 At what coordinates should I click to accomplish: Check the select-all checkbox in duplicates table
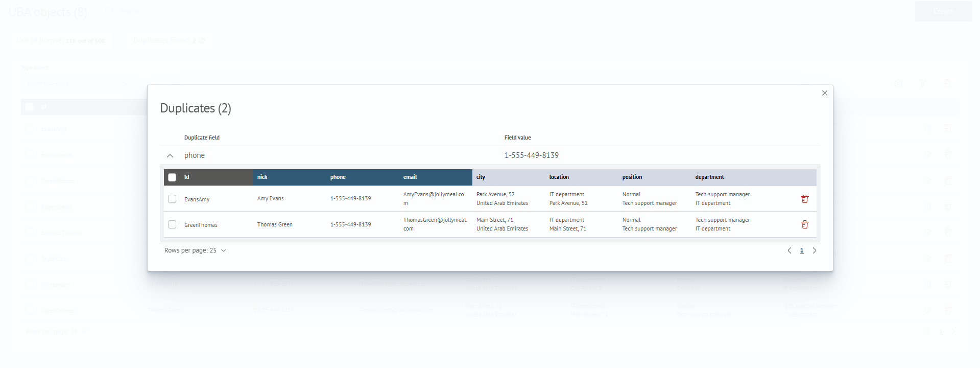pyautogui.click(x=172, y=177)
